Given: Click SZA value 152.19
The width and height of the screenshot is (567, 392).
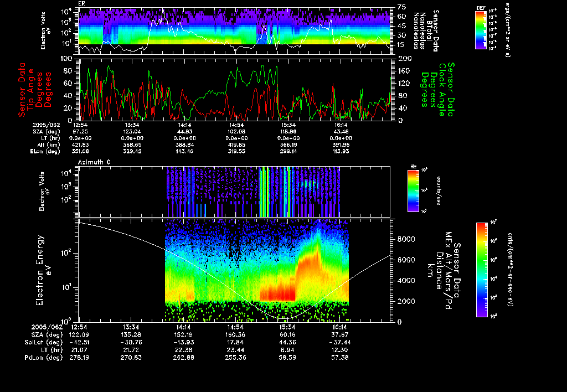Looking at the screenshot, I should (183, 334).
